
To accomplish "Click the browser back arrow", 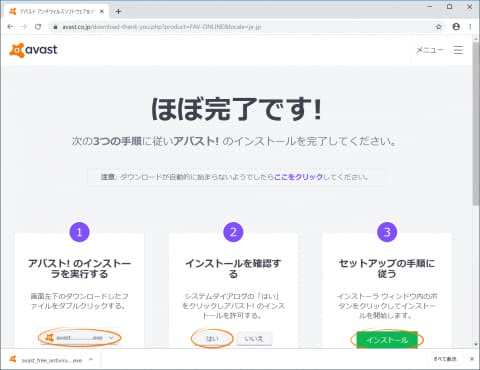I will [10, 27].
